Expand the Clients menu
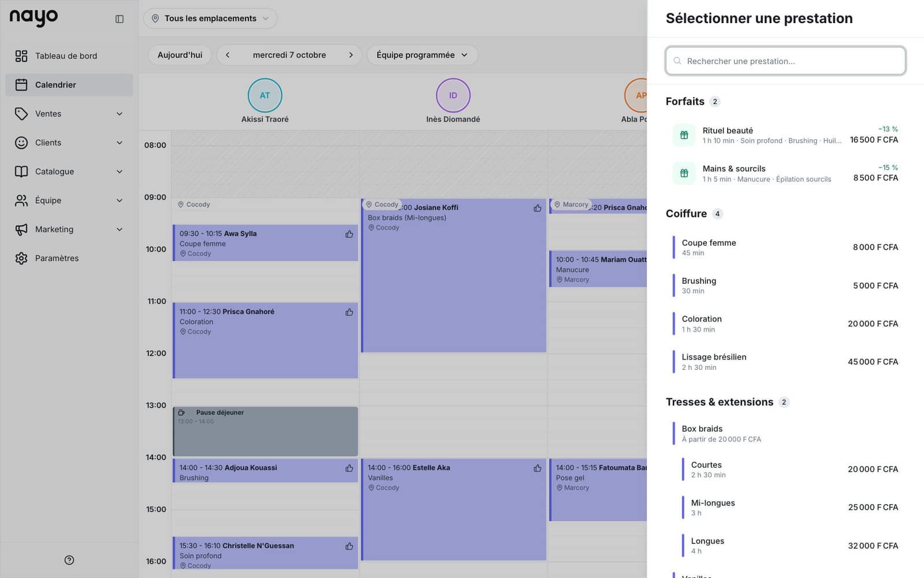924x578 pixels. pyautogui.click(x=69, y=143)
